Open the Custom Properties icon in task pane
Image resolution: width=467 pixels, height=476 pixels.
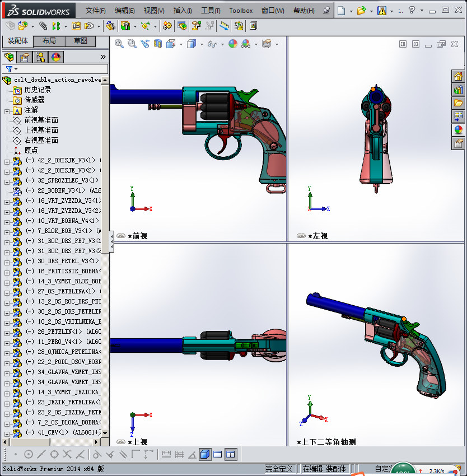[x=458, y=143]
